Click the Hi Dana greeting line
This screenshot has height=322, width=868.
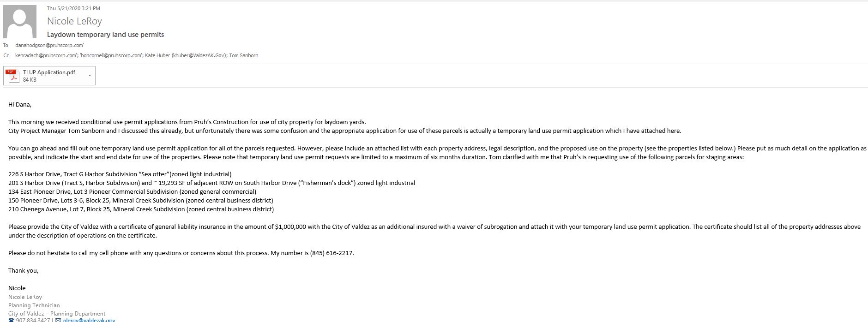click(20, 105)
